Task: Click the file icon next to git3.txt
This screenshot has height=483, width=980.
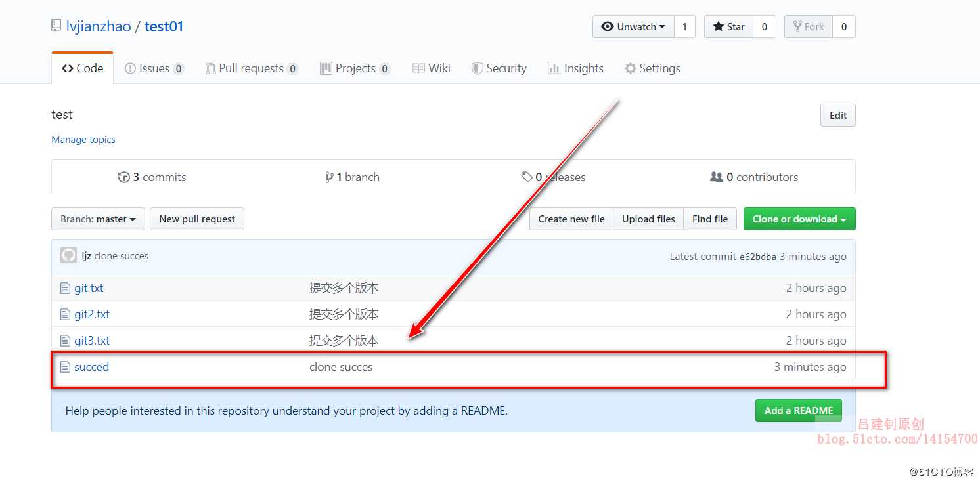Action: pyautogui.click(x=65, y=341)
